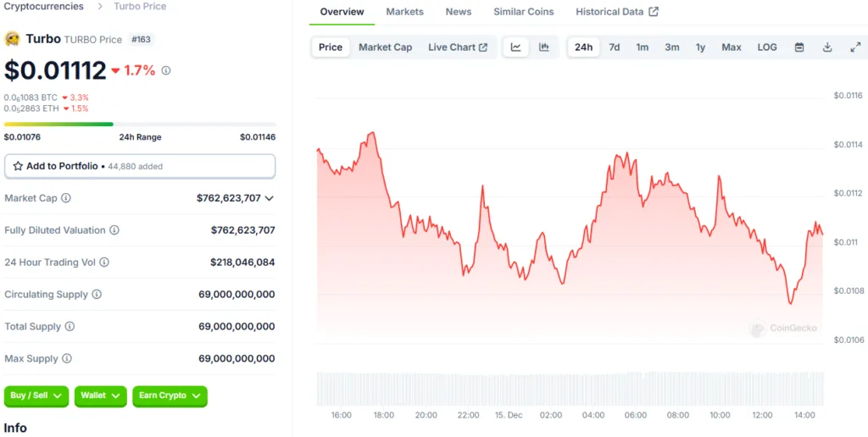Click the Turbo Price breadcrumb text
The height and width of the screenshot is (437, 868).
tap(140, 7)
